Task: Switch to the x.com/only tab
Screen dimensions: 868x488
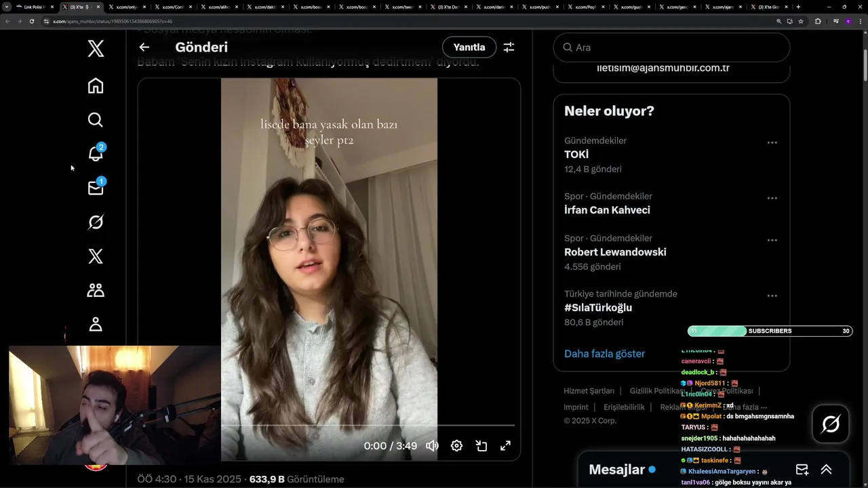Action: coord(127,7)
